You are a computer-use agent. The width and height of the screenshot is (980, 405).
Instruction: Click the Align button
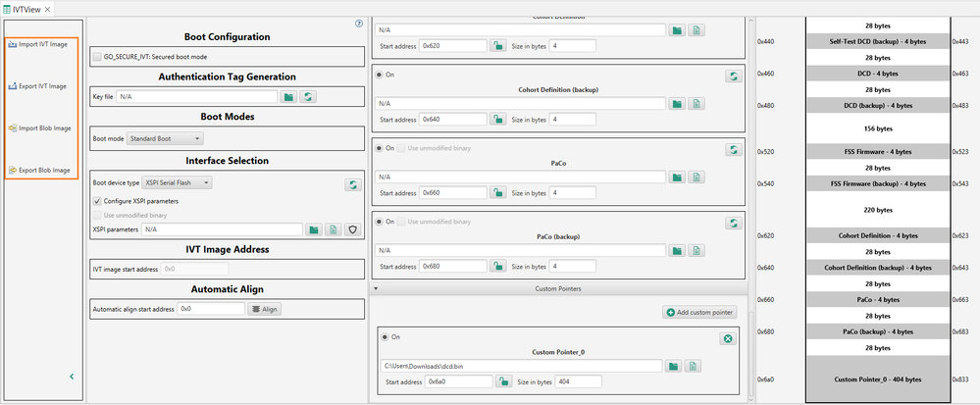click(265, 309)
